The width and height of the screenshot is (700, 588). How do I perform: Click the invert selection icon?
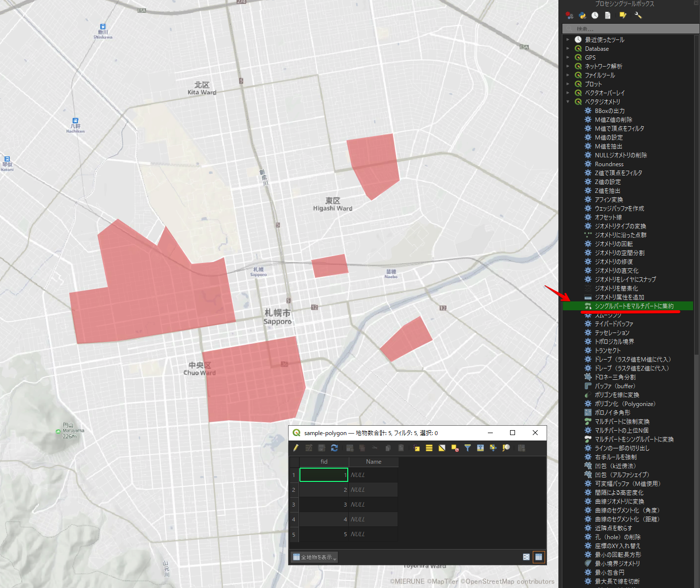tap(442, 448)
